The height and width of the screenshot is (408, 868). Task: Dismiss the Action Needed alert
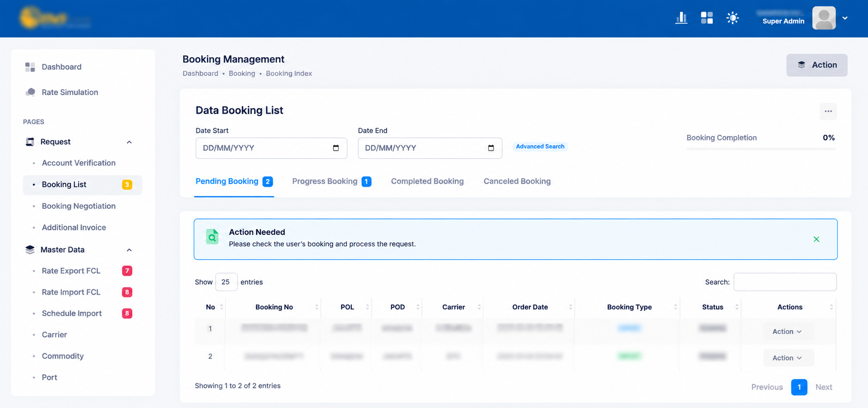[816, 239]
